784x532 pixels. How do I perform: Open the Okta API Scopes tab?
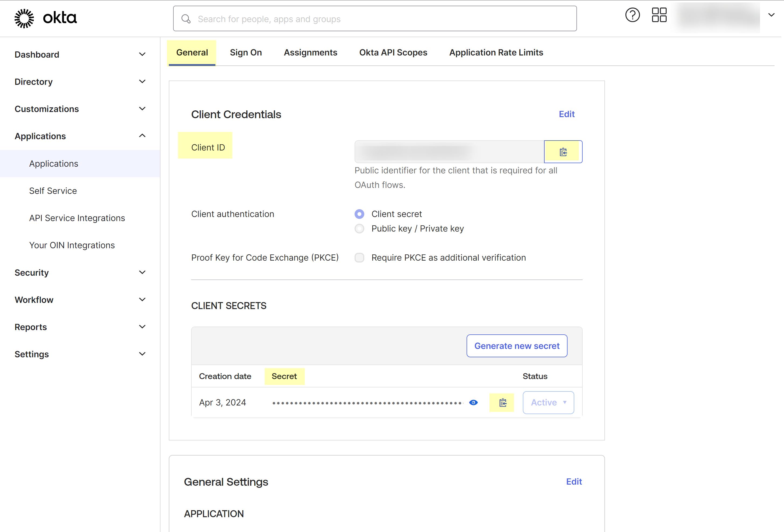pyautogui.click(x=393, y=52)
